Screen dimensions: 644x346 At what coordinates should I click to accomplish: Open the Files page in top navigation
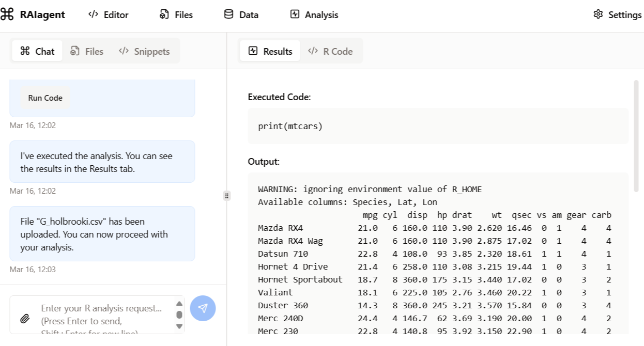point(176,14)
